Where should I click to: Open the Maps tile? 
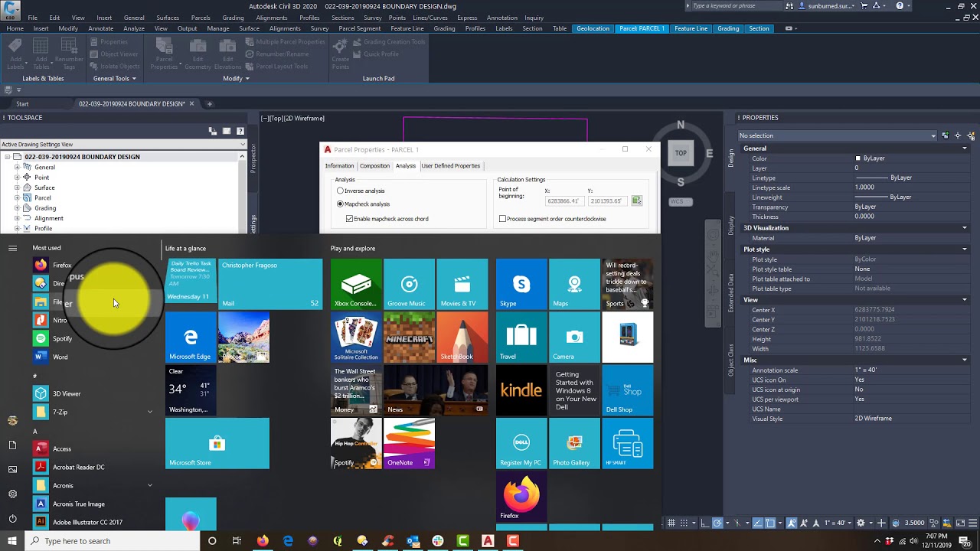[574, 284]
